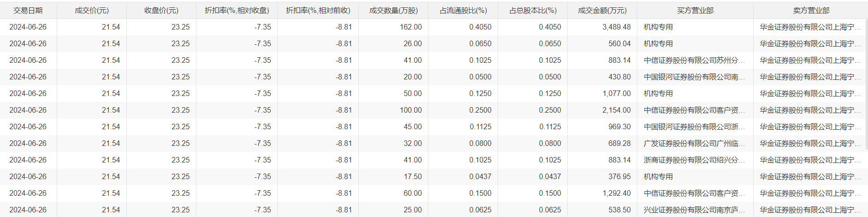Click the 折扣率(%,相对收盘) header

click(x=237, y=10)
